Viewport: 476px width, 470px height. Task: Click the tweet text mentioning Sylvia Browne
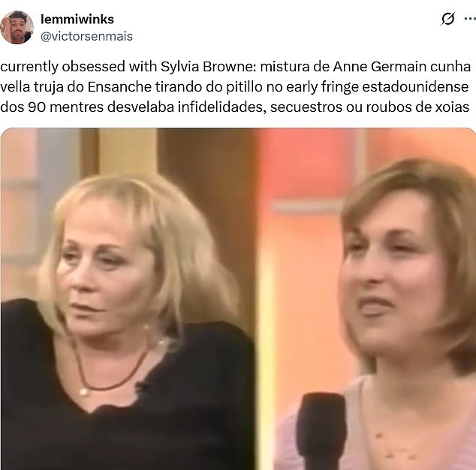(x=235, y=87)
